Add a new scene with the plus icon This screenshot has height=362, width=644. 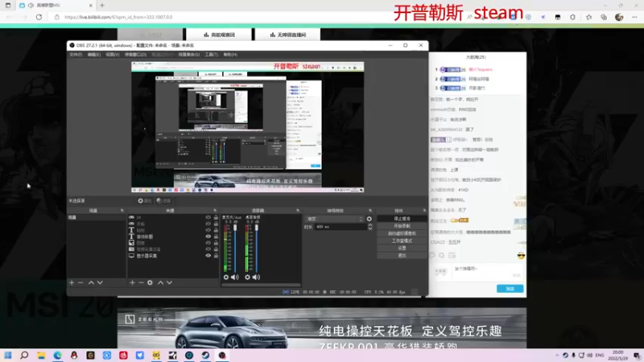(72, 282)
